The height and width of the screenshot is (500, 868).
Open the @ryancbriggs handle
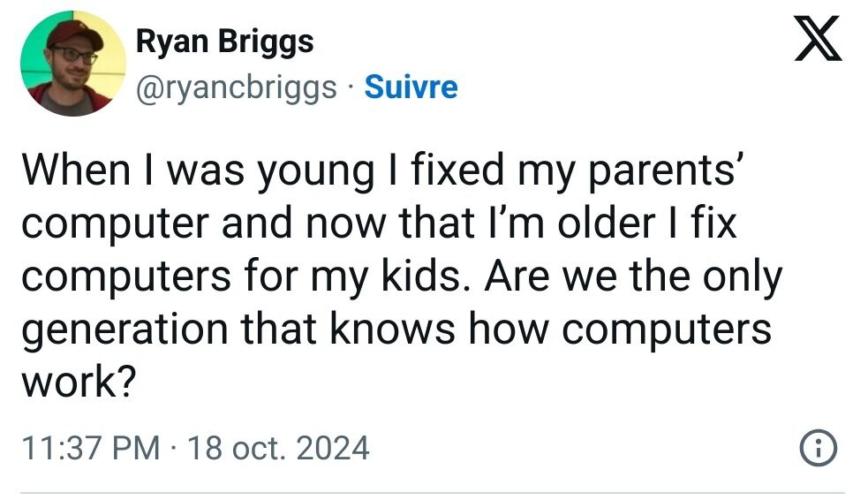(236, 87)
